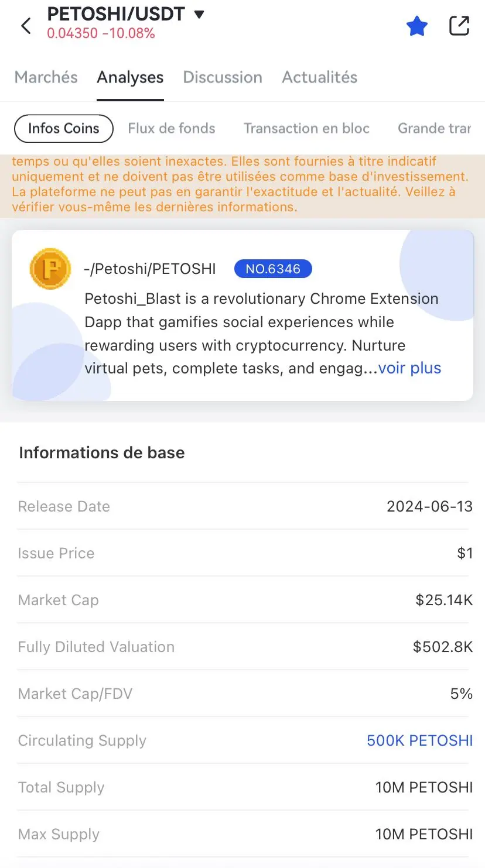This screenshot has height=868, width=485.
Task: Open the Grande transaction section
Action: pos(435,129)
